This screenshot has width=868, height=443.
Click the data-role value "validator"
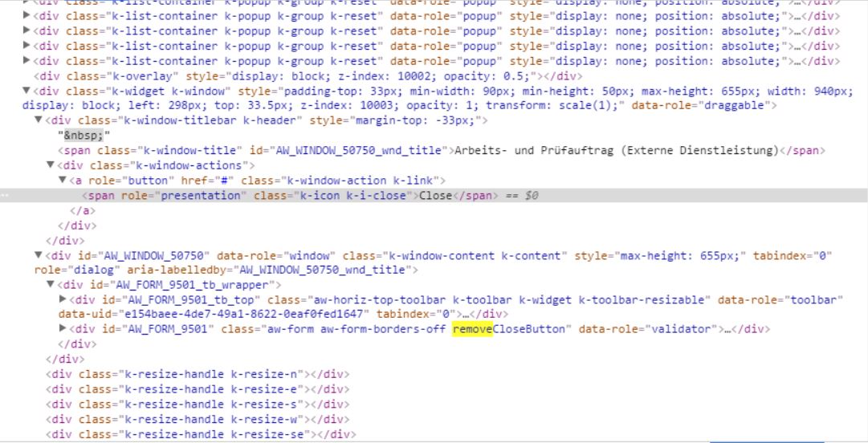[680, 329]
